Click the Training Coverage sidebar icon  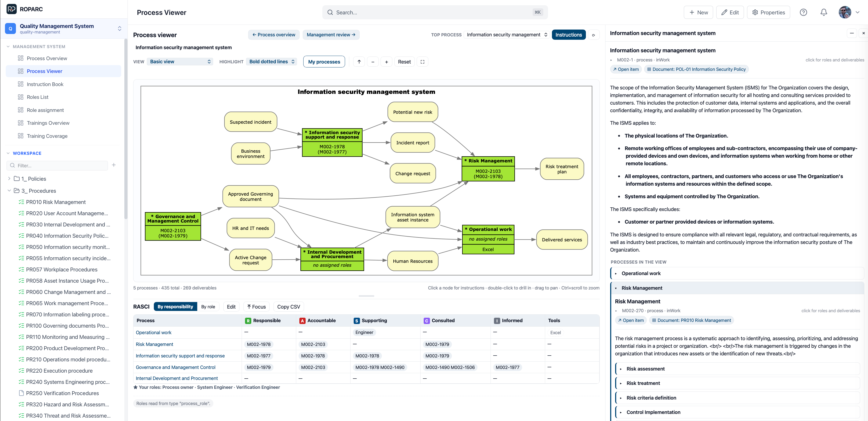click(x=21, y=136)
